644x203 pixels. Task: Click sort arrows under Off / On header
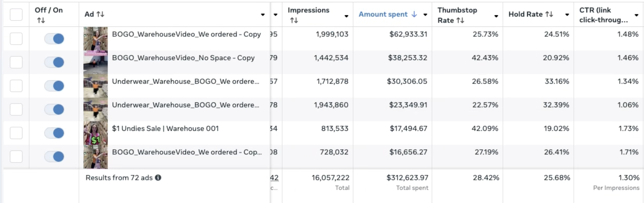pyautogui.click(x=41, y=20)
